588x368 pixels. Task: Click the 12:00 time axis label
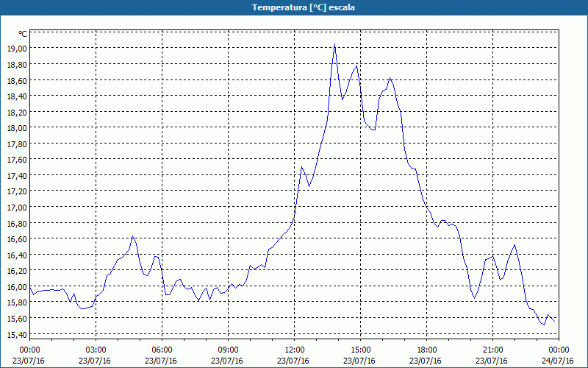[295, 350]
